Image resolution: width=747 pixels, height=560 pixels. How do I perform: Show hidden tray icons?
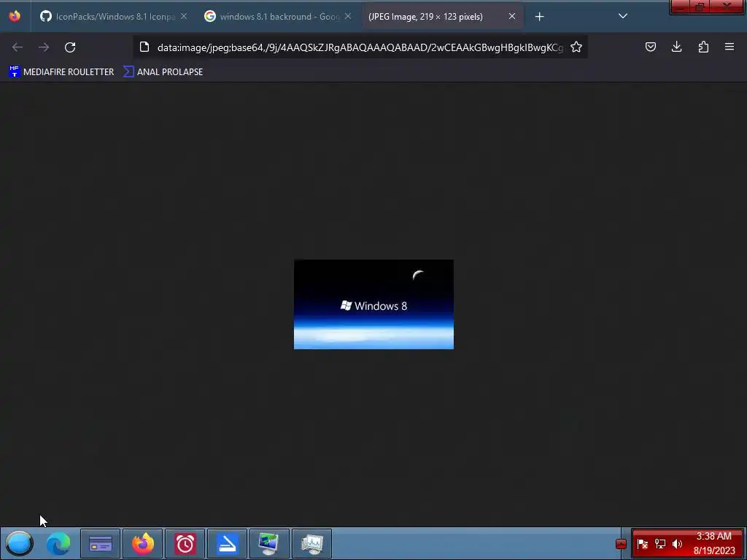[x=621, y=544]
